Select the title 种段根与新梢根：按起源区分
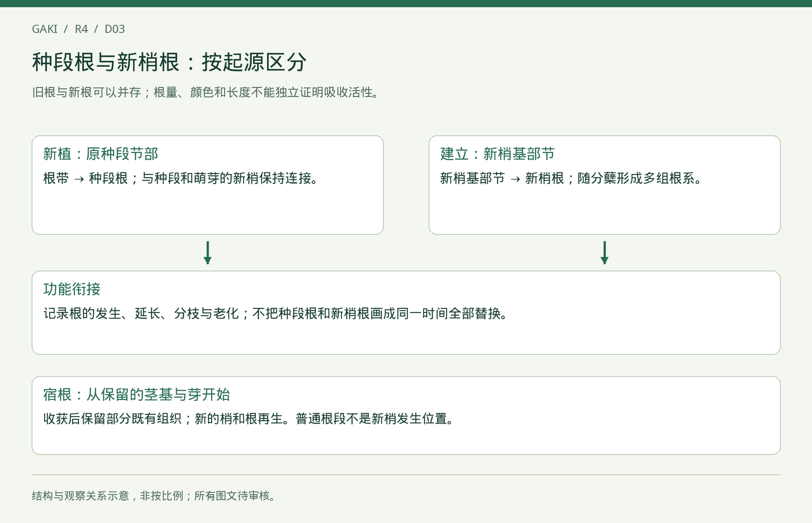 (x=170, y=62)
